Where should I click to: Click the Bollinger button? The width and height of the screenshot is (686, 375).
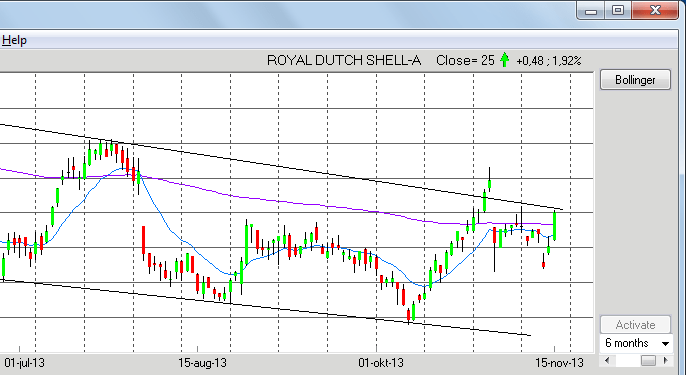pos(635,80)
